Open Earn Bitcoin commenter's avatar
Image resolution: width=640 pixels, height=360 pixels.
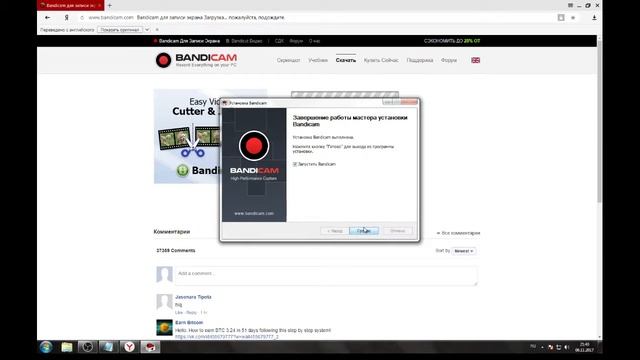click(x=164, y=328)
